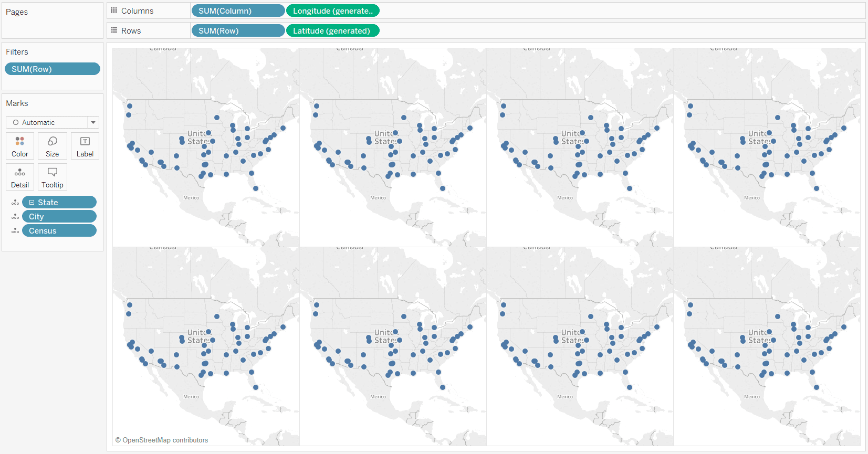
Task: Open the Size marks card
Action: point(53,146)
